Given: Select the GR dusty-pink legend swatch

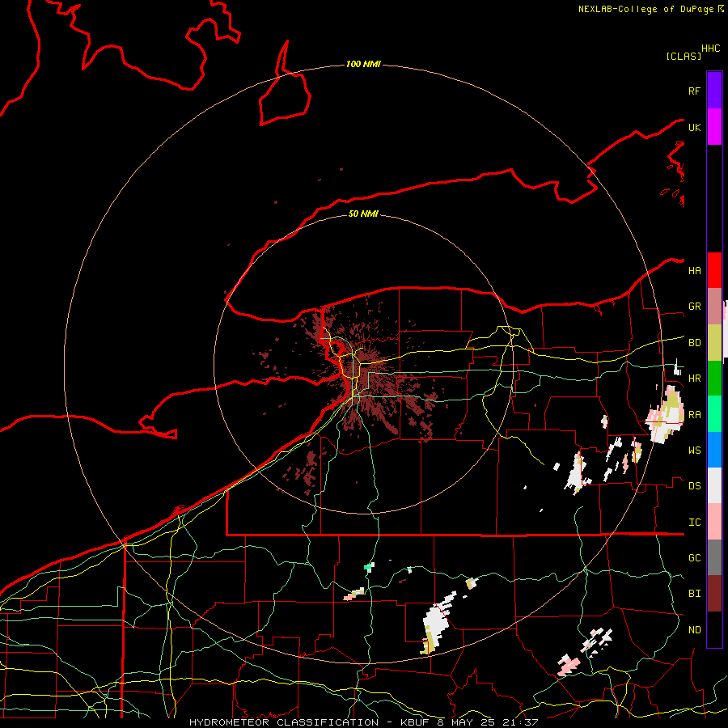Looking at the screenshot, I should (x=714, y=307).
